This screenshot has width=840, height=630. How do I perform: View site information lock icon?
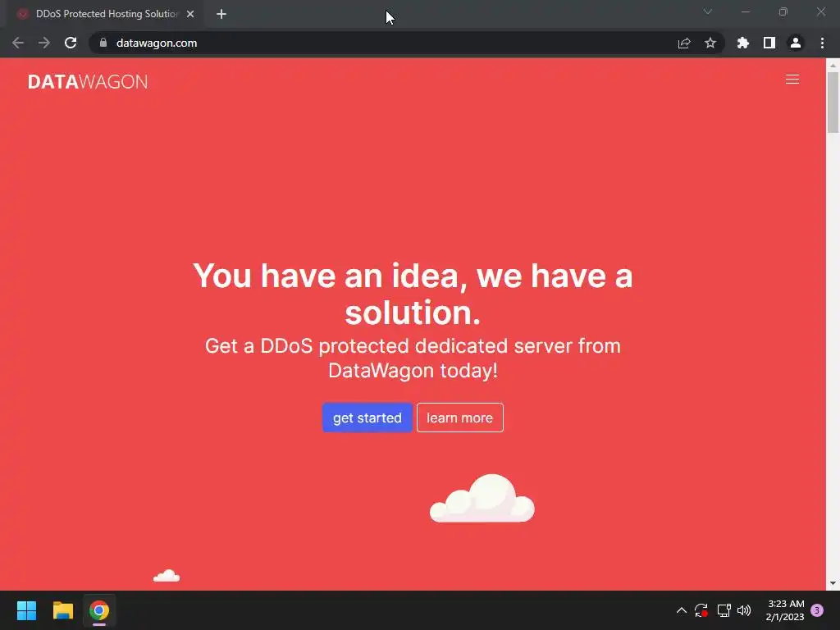[103, 43]
